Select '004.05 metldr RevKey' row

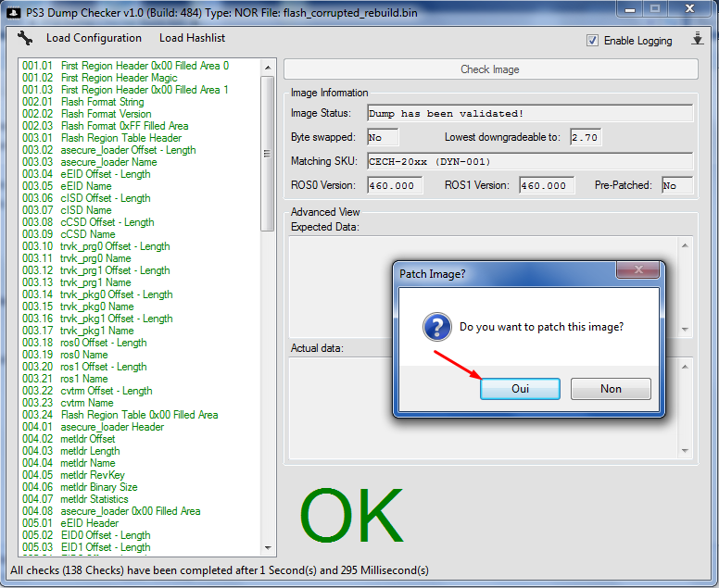pyautogui.click(x=73, y=475)
